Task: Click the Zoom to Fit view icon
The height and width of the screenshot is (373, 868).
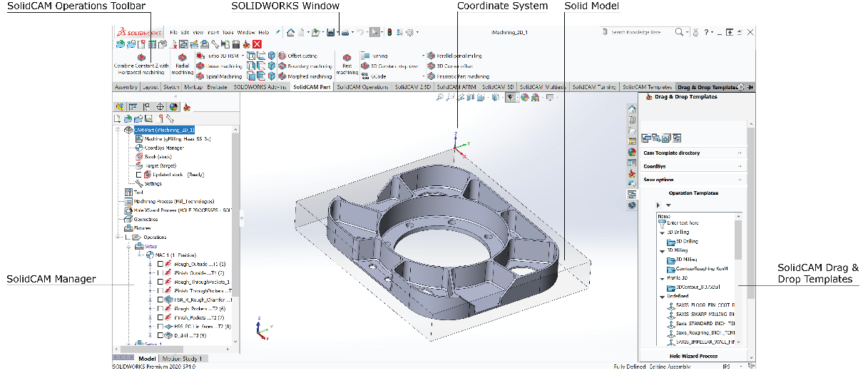Action: (x=441, y=98)
